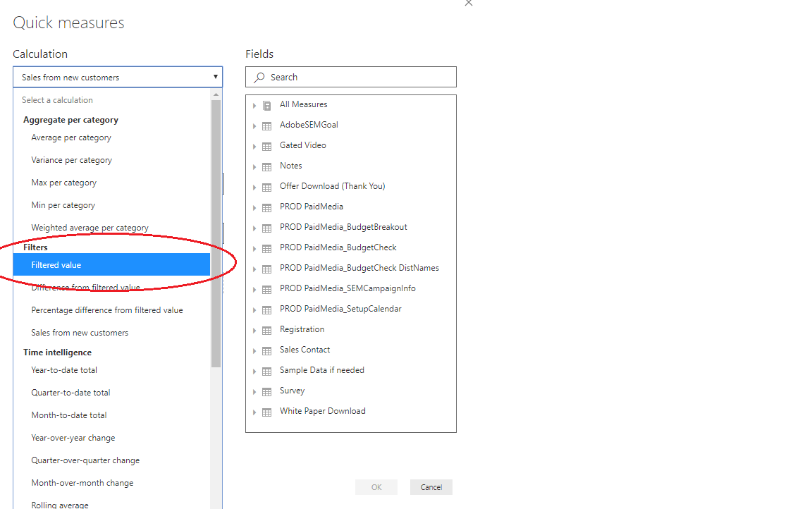Click the table icon for Sales Contact
The height and width of the screenshot is (509, 812).
coord(266,351)
